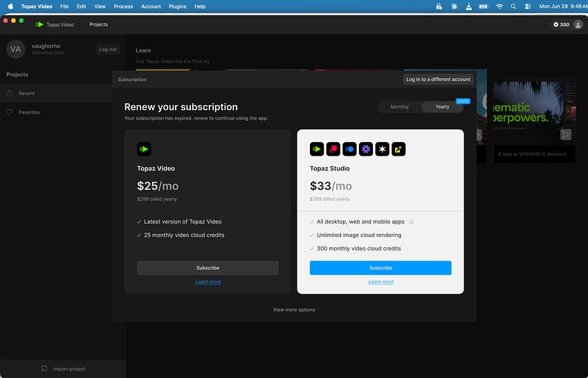Open the Process menu
The height and width of the screenshot is (378, 588).
coord(123,6)
